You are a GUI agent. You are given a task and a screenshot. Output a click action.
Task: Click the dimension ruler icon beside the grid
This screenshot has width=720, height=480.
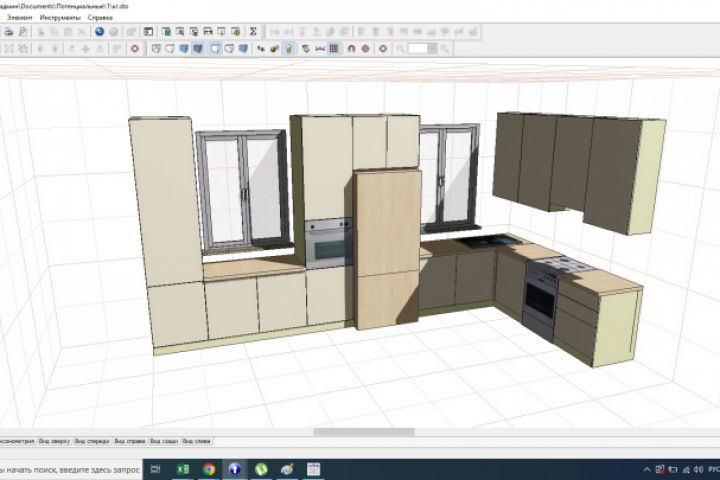click(x=320, y=48)
